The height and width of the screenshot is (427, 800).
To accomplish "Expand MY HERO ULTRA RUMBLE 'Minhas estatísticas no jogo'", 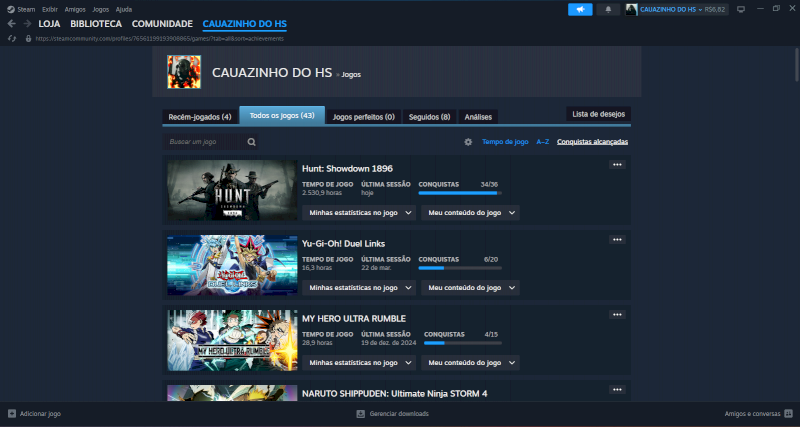I will click(x=358, y=362).
